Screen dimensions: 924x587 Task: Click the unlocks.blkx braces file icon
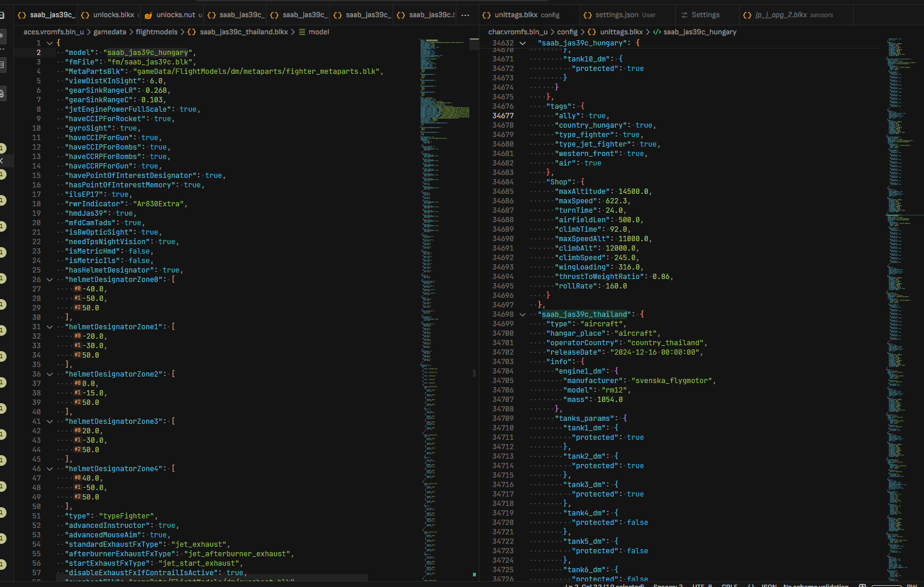click(x=85, y=15)
